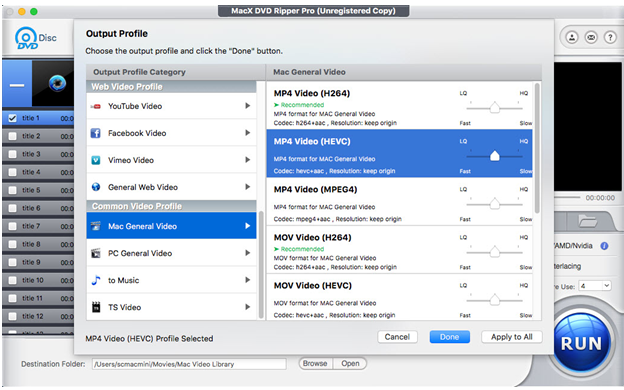The image size is (624, 390).
Task: Click the blue info icon beside AMD/Nvidia
Action: (604, 246)
